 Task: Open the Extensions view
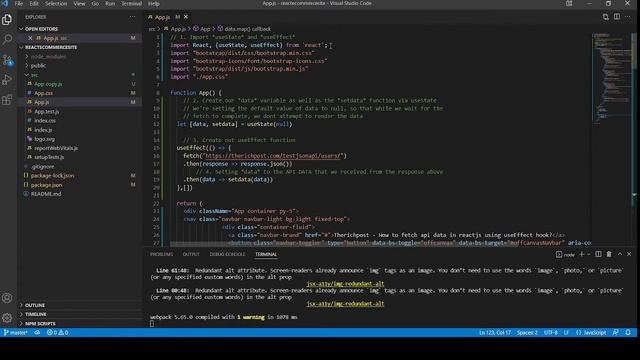[x=7, y=100]
